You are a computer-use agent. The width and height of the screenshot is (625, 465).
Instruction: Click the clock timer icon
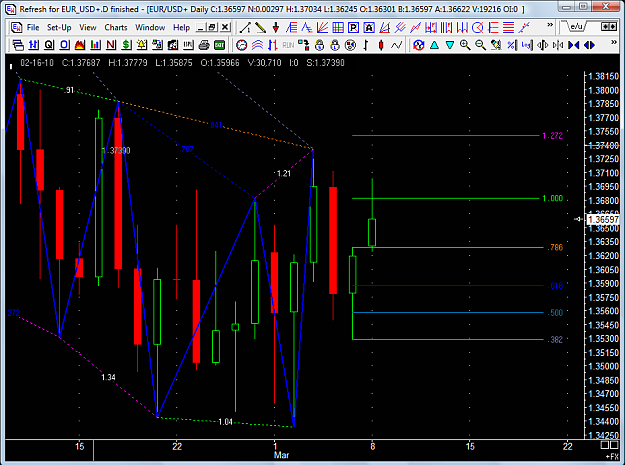[x=242, y=45]
